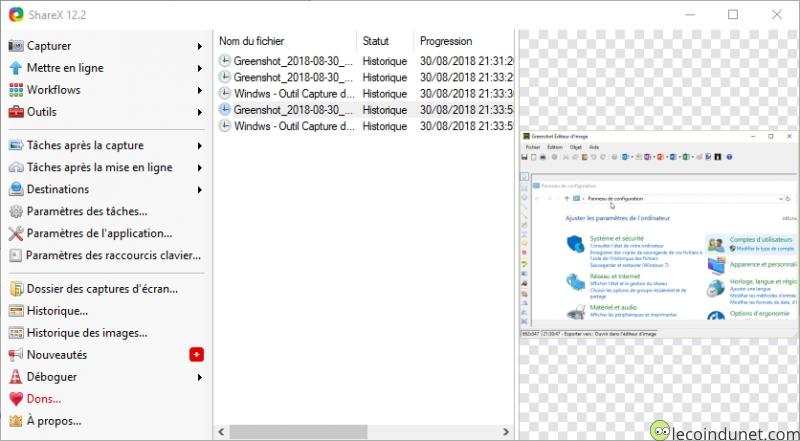
Task: Expand the Tâches après la capture arrow
Action: point(200,146)
